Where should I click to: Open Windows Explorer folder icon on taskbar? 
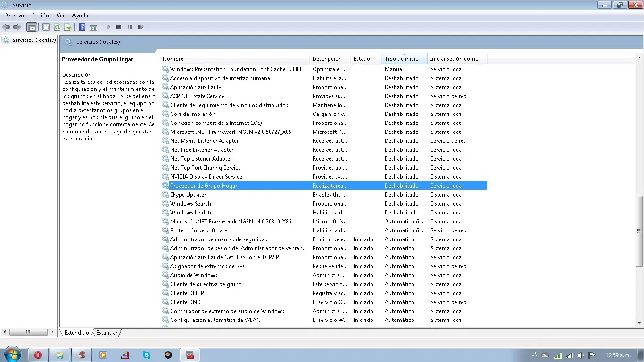[60, 355]
